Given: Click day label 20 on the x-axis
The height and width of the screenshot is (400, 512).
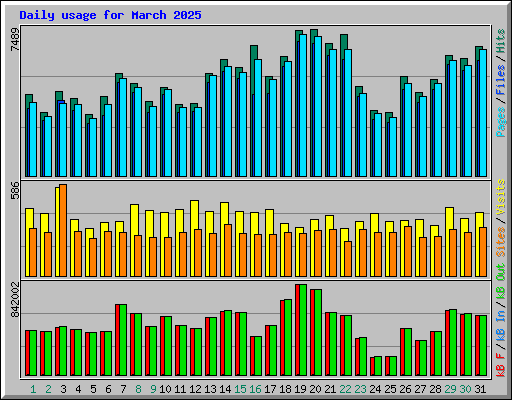Looking at the screenshot, I should (x=315, y=389).
